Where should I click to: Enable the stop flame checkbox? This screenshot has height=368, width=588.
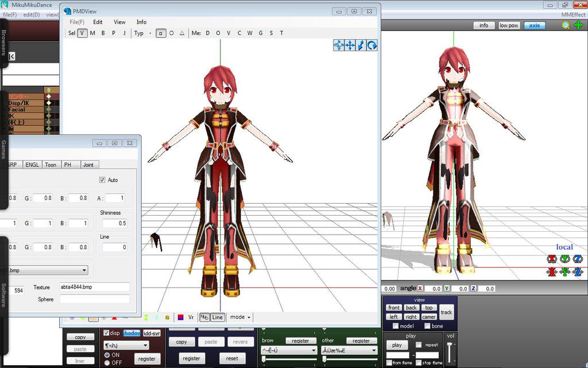point(419,363)
